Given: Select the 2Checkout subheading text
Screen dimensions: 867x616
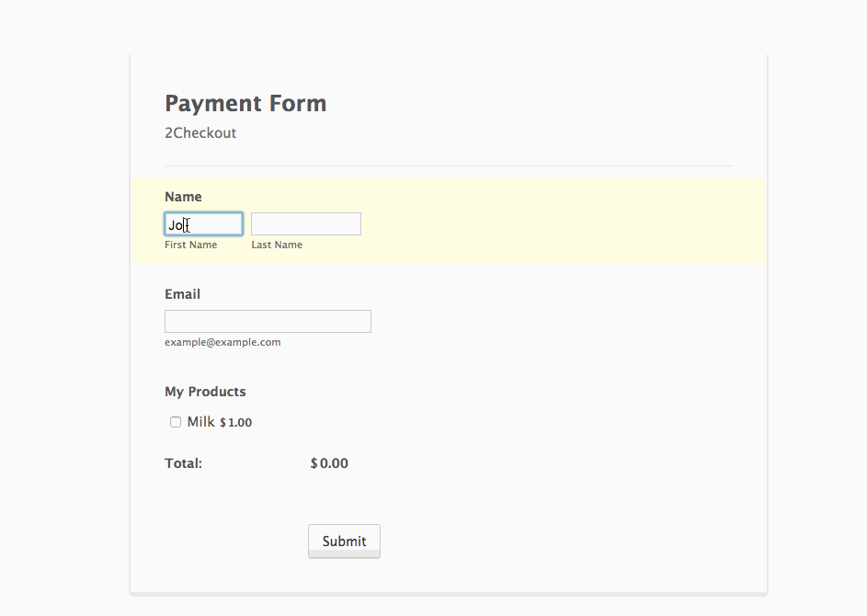Looking at the screenshot, I should click(x=200, y=133).
